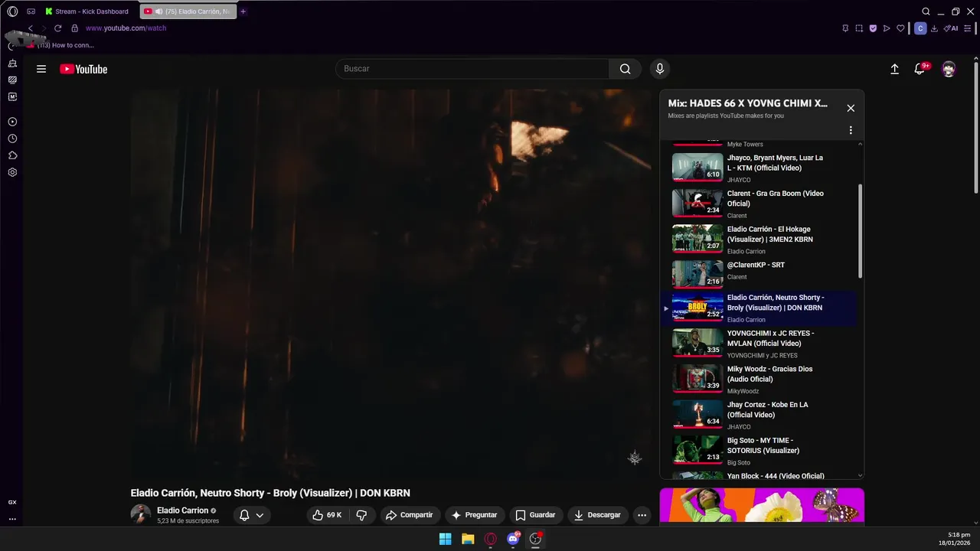Open the YouTube hamburger guide menu
Viewport: 980px width, 551px height.
[41, 69]
